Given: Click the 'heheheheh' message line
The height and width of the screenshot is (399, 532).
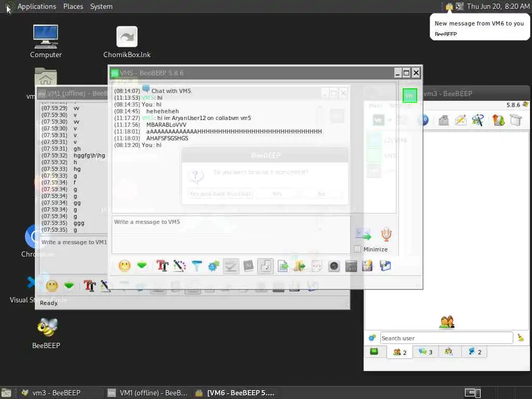Looking at the screenshot, I should (163, 111).
